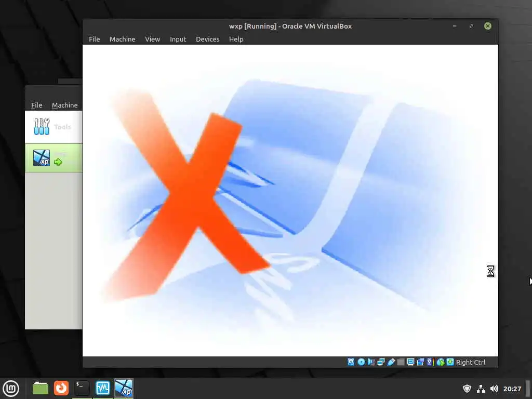
Task: Open the security shield tray icon
Action: tap(467, 389)
